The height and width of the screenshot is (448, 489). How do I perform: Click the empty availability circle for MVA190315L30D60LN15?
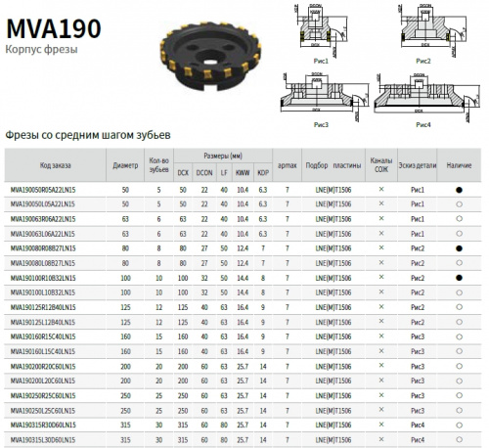click(459, 439)
